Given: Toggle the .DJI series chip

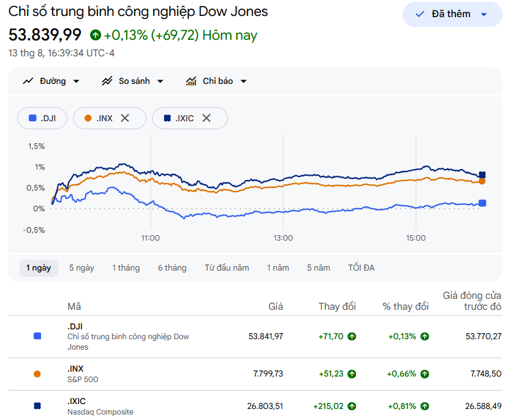Looking at the screenshot, I should (42, 118).
